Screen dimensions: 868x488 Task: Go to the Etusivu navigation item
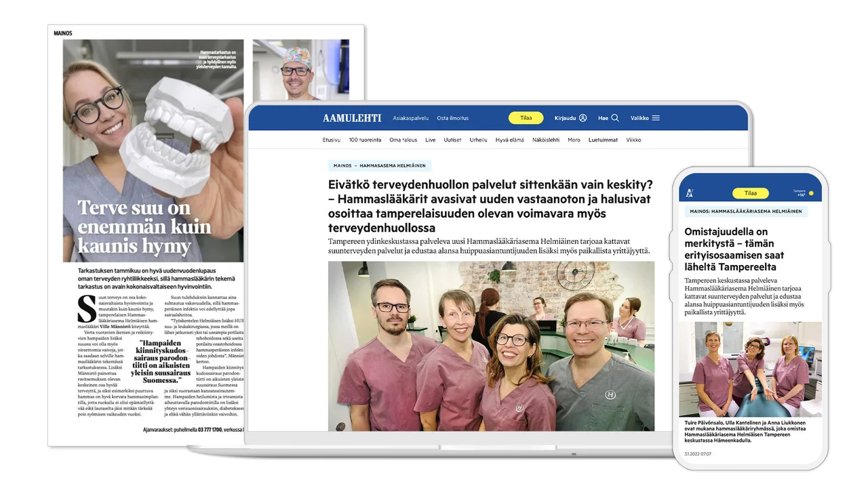[331, 140]
